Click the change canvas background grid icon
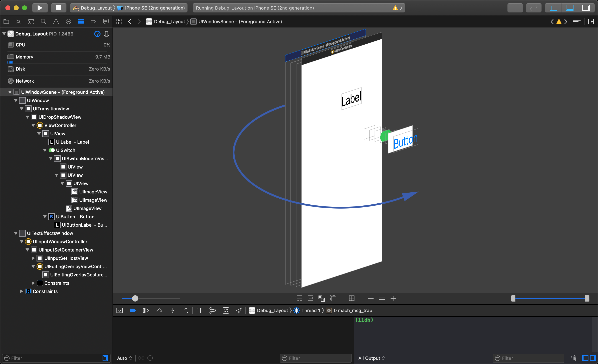This screenshot has height=364, width=598. (352, 298)
